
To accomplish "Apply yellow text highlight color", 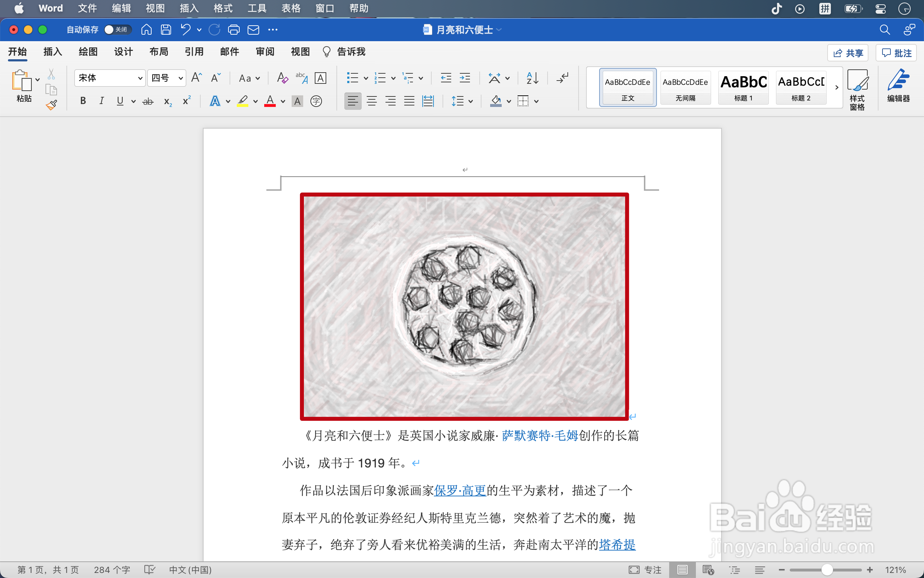I will [242, 101].
